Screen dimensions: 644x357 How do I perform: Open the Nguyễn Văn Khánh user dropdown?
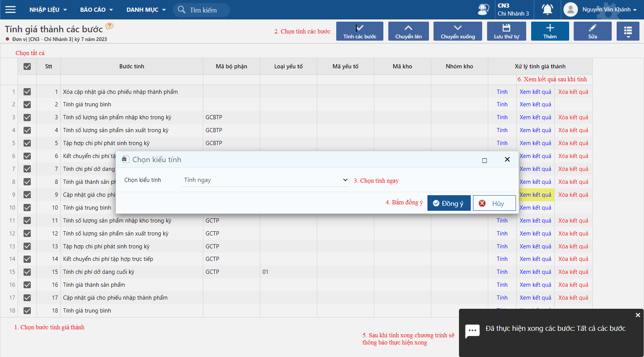tap(600, 9)
